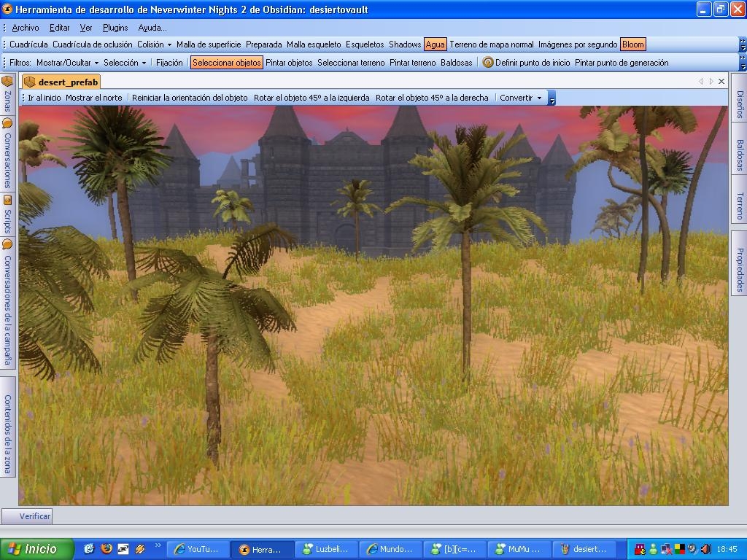Expand the Convertir dropdown menu
Screen dimensions: 747x560
point(520,98)
